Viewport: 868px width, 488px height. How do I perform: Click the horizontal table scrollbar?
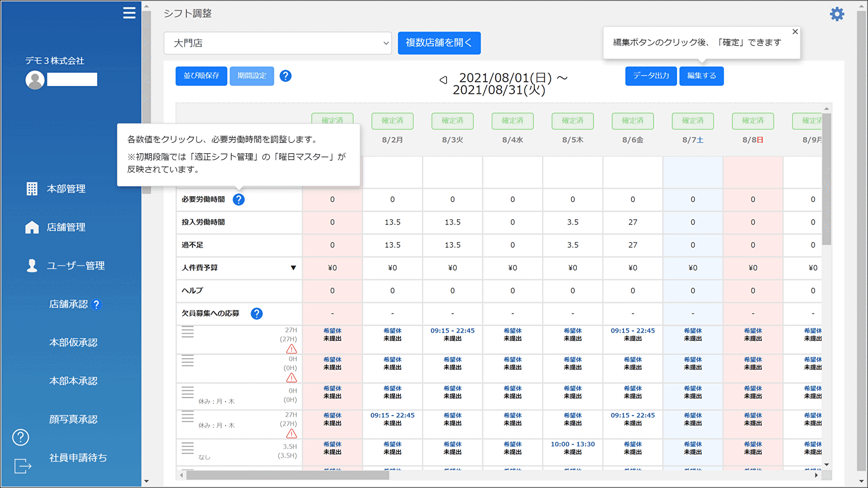287,475
